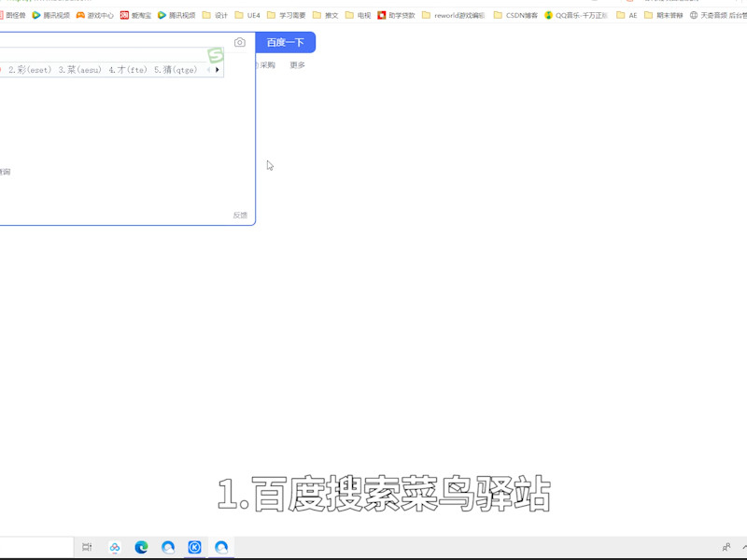Open the 天奇音频 后台 bookmark
This screenshot has width=747, height=560.
[718, 15]
